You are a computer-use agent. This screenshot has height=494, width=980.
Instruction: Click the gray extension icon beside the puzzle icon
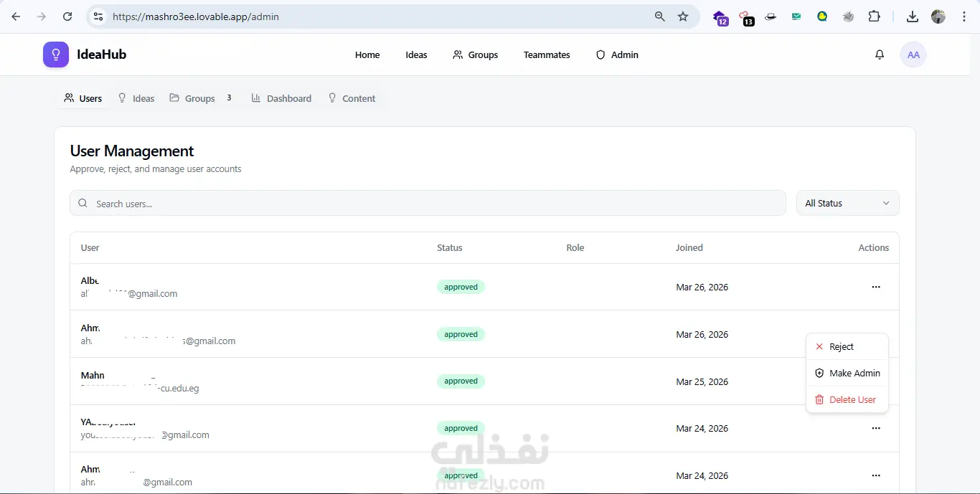(848, 16)
